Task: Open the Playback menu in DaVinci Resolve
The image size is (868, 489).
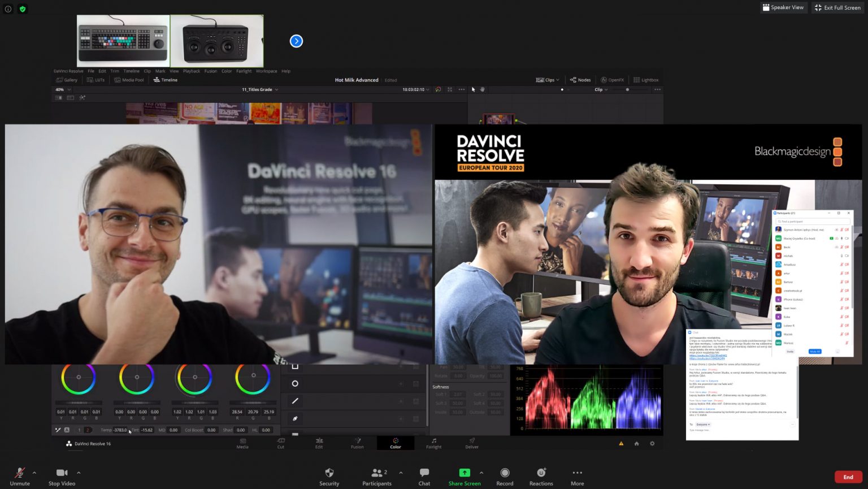Action: [192, 71]
